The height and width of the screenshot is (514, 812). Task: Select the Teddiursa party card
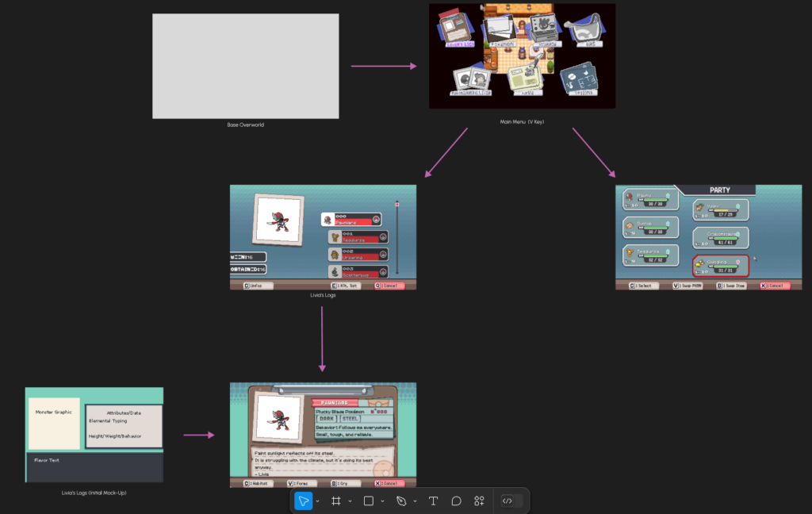pos(650,255)
